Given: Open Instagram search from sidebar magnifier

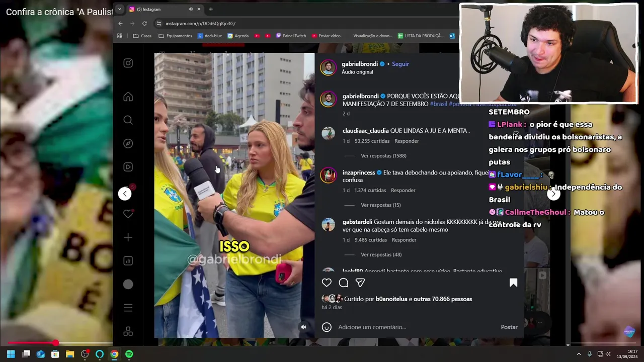Looking at the screenshot, I should [x=128, y=120].
